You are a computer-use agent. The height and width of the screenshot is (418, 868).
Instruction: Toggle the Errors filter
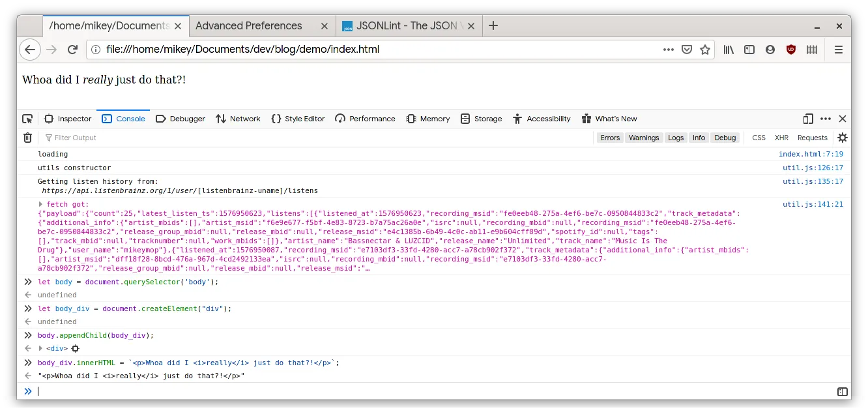[610, 138]
